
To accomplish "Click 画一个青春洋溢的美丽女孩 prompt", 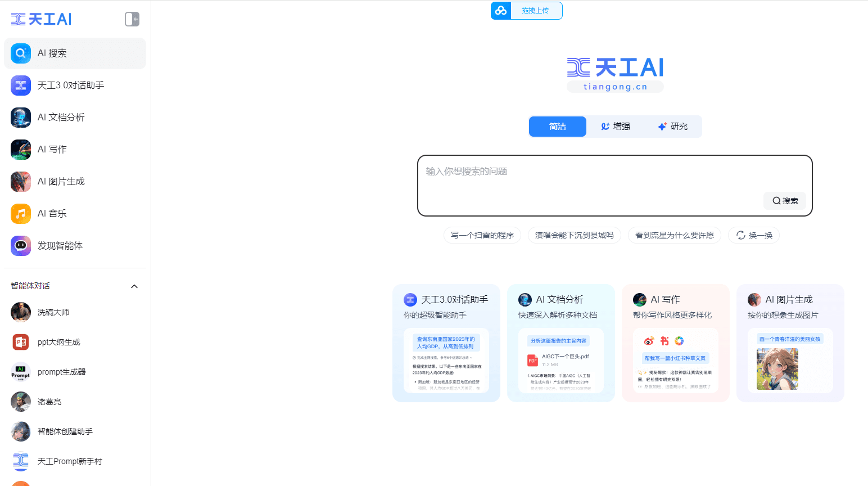I will point(790,339).
